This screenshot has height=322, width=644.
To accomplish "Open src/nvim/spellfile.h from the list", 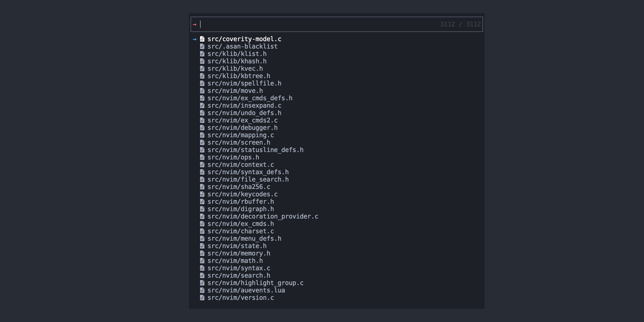I will [244, 83].
